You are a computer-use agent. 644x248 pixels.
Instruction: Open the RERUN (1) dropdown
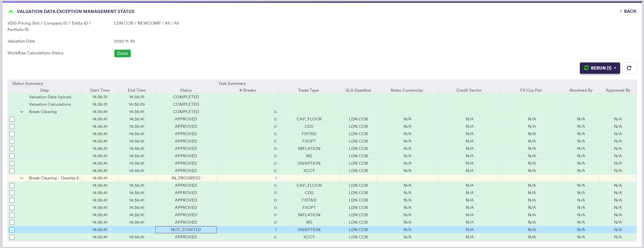tap(600, 68)
